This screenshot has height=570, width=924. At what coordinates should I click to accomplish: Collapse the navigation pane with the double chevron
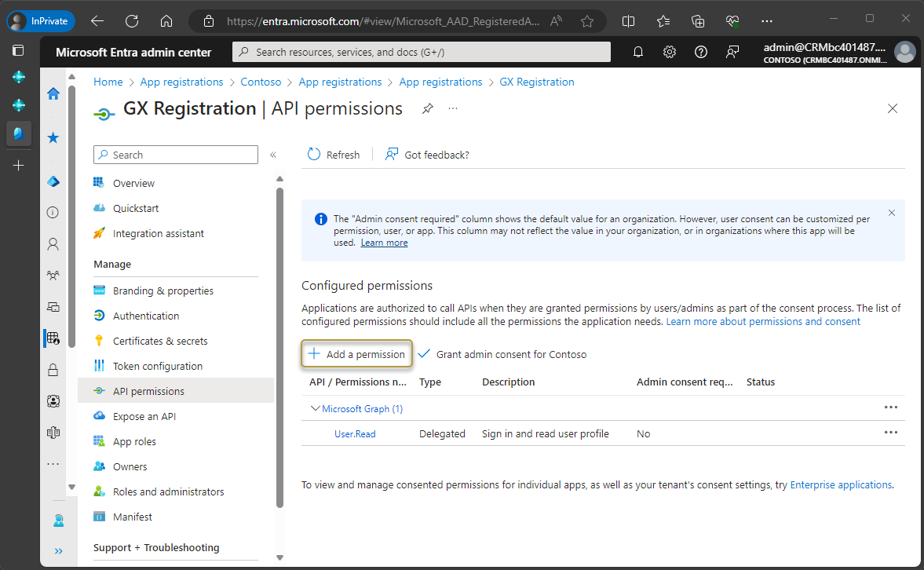coord(273,155)
